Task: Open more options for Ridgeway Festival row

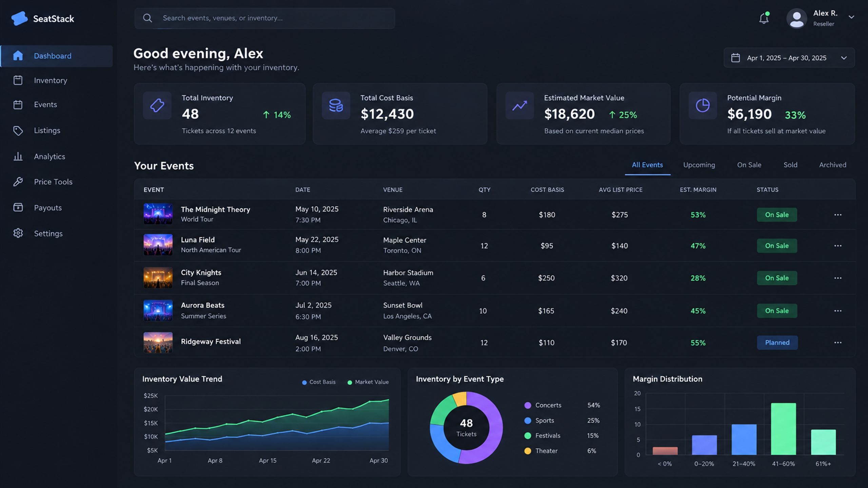Action: pyautogui.click(x=838, y=343)
